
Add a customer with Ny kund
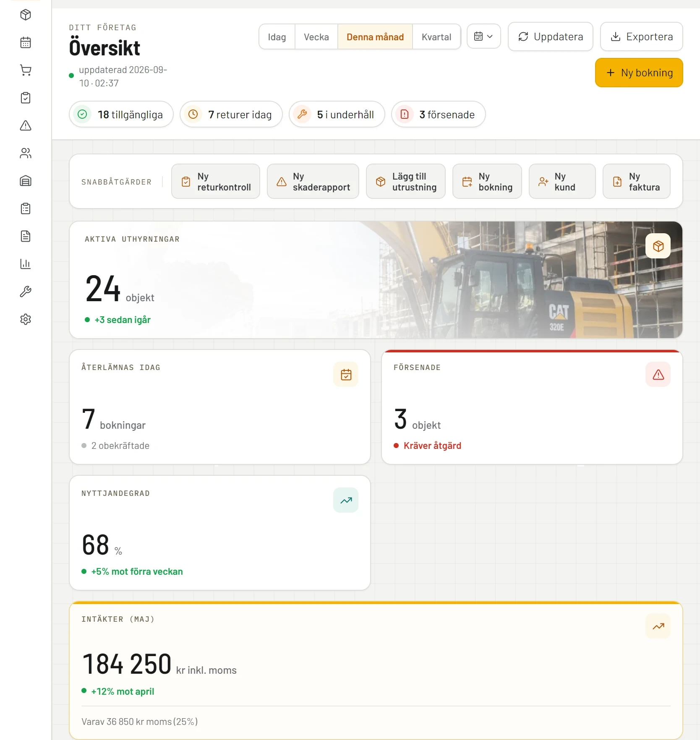(562, 182)
